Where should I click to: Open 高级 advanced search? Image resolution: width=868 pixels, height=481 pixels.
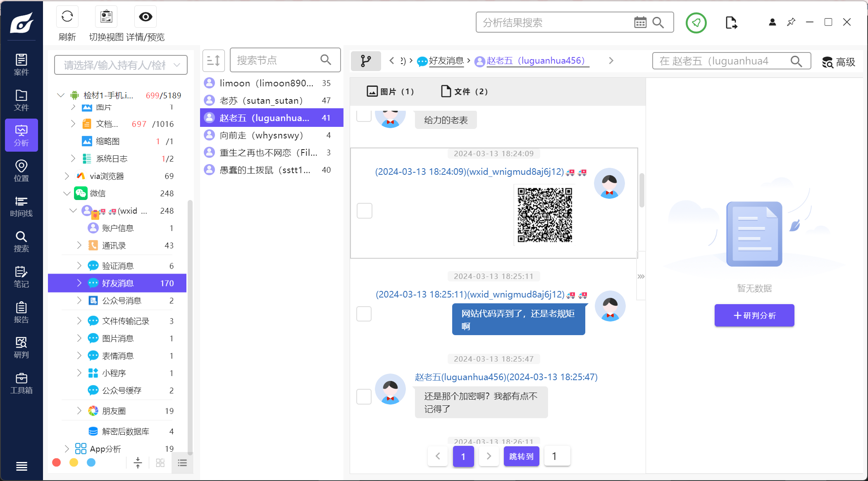(x=839, y=62)
